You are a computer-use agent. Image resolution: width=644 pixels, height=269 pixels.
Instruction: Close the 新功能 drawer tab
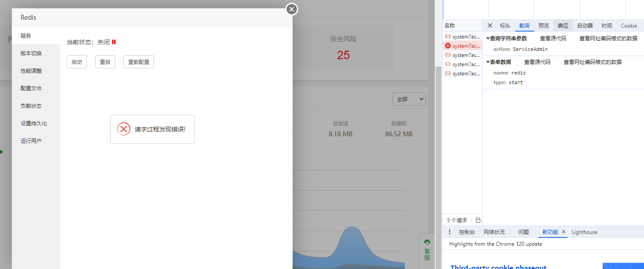pyautogui.click(x=564, y=232)
